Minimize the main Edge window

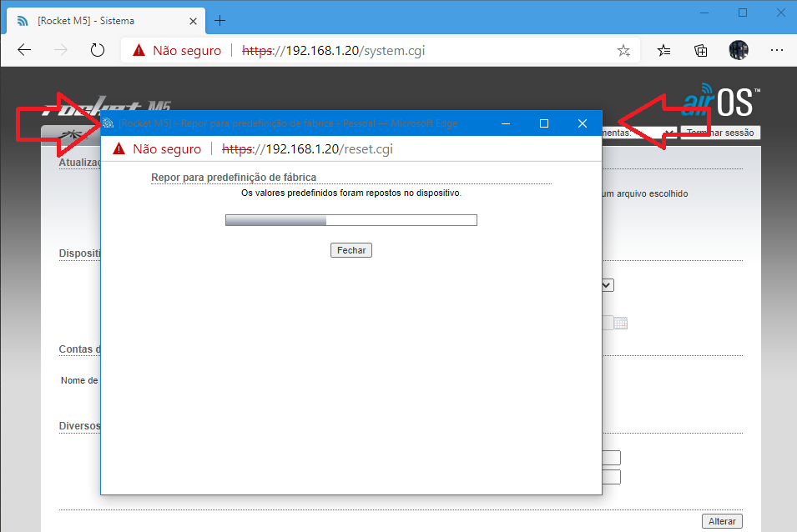tap(704, 13)
